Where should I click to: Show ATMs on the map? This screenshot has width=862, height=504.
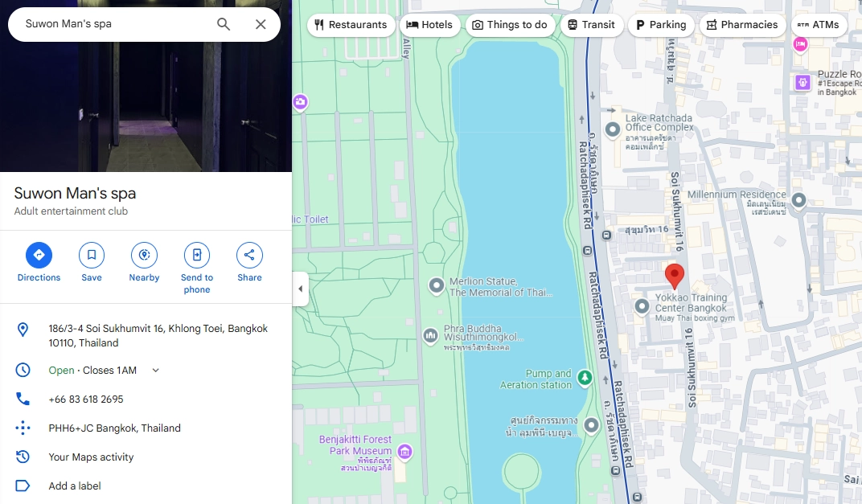(x=819, y=25)
